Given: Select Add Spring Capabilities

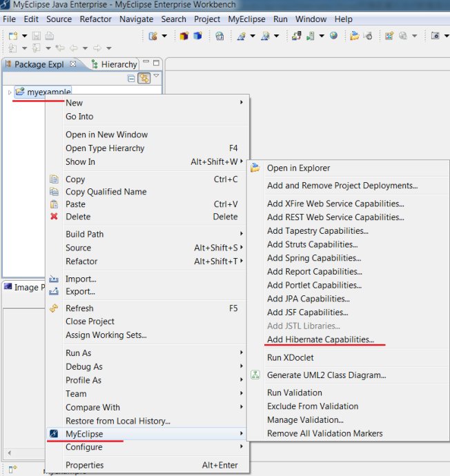Looking at the screenshot, I should point(348,258).
